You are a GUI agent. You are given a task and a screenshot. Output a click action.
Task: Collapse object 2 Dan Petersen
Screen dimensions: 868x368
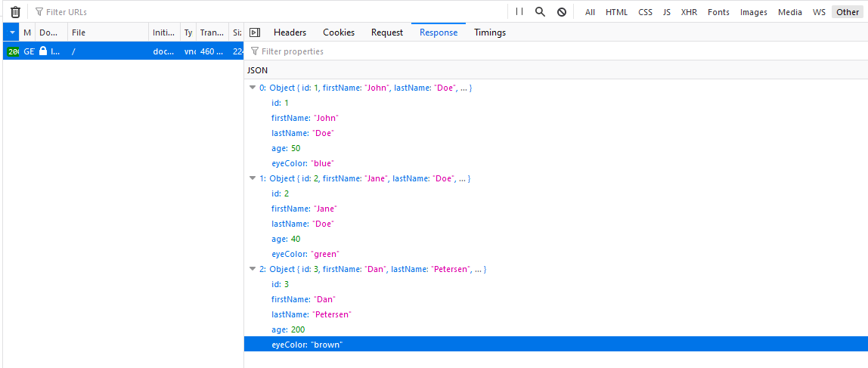coord(253,269)
